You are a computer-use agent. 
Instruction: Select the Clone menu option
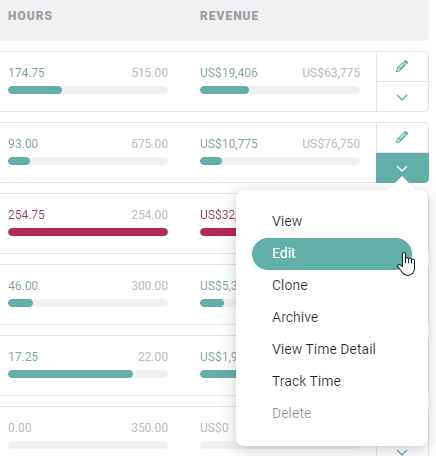click(290, 285)
